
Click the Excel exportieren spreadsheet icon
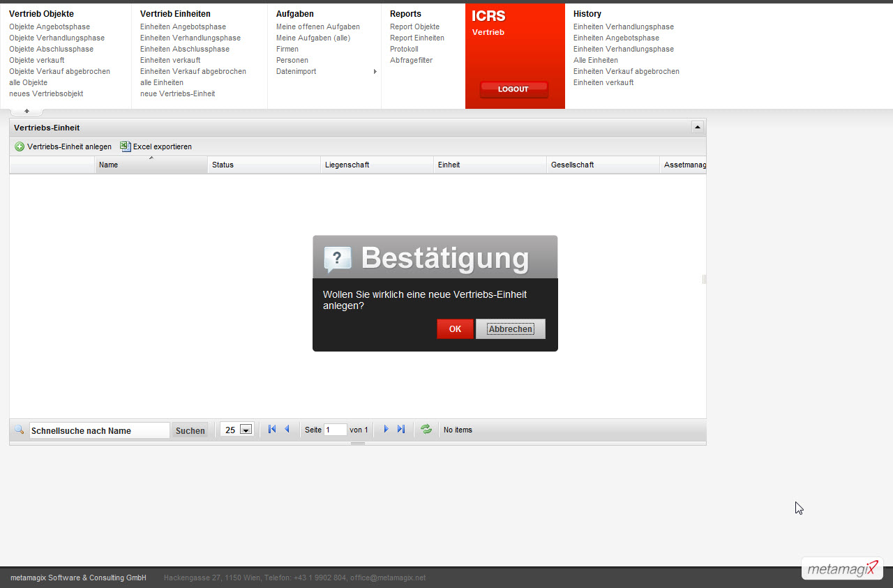click(x=126, y=146)
